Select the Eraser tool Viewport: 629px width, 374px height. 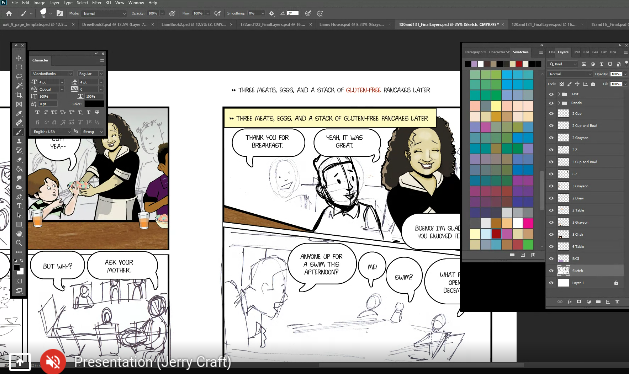19,160
